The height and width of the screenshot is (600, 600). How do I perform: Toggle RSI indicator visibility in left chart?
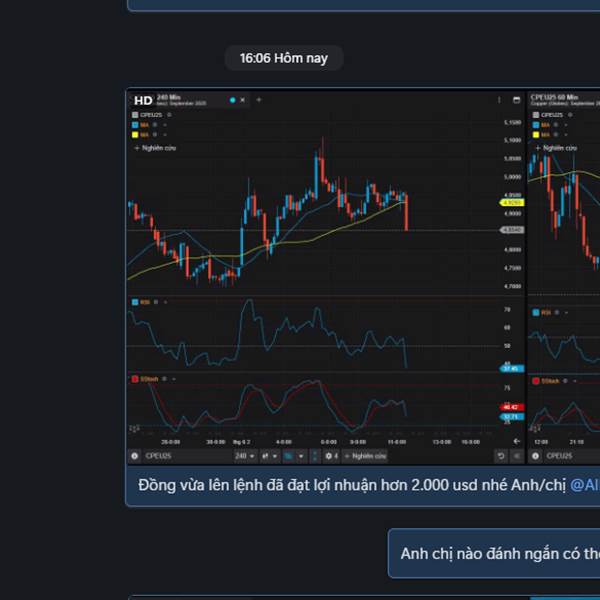pos(156,302)
